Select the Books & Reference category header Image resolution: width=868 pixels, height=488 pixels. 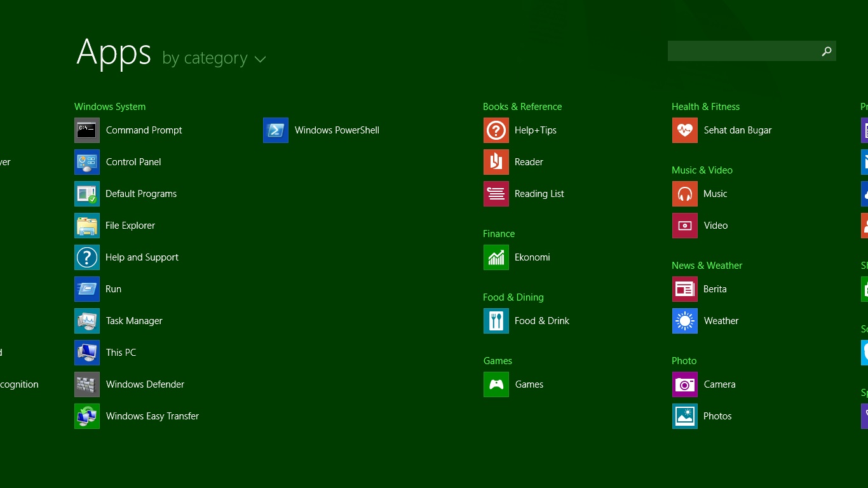(522, 107)
